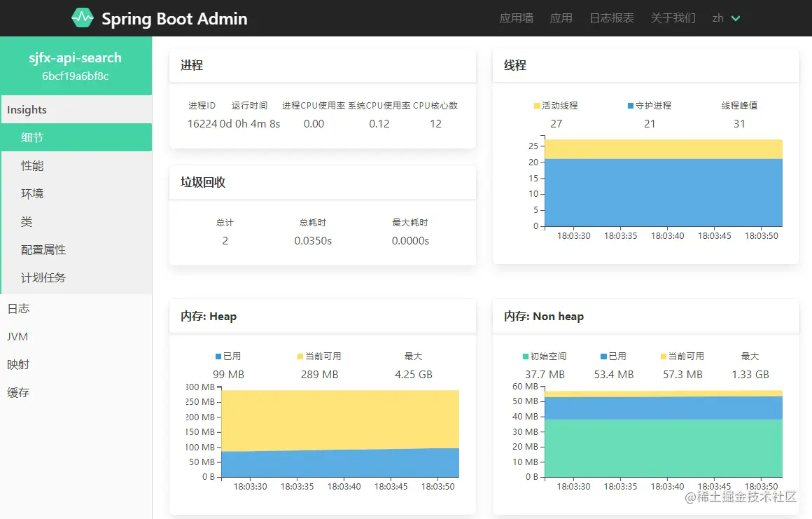This screenshot has height=519, width=812.
Task: Open the 应用墙 menu item
Action: point(515,18)
